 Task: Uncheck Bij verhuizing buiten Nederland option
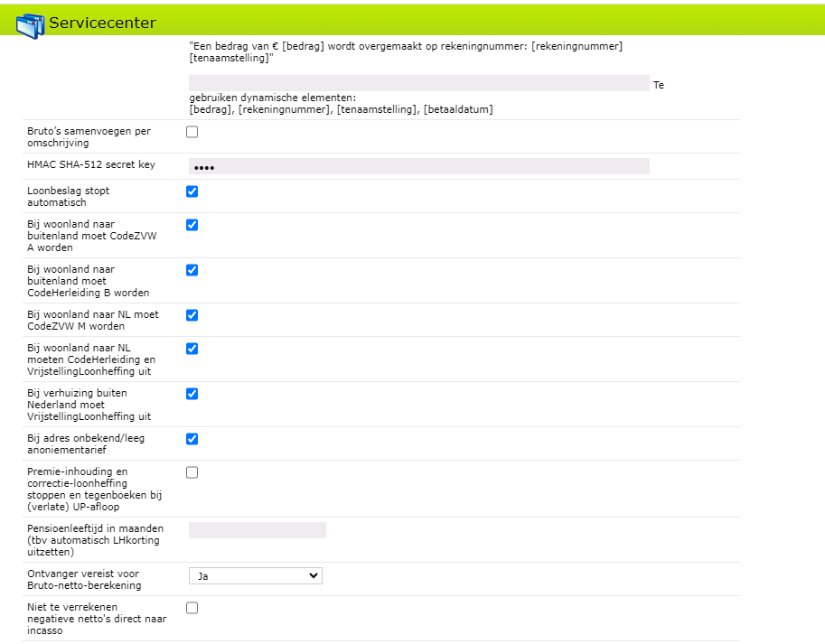tap(192, 394)
